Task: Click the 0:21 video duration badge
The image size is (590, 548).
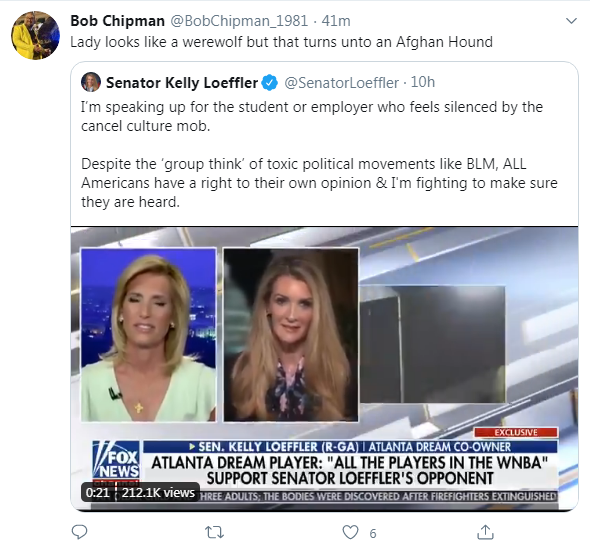Action: pos(97,492)
